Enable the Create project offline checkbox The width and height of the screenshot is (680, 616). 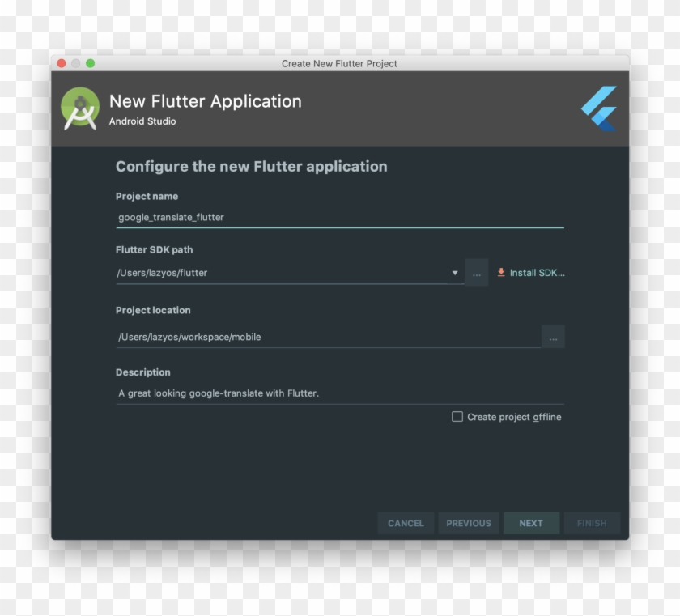[457, 417]
